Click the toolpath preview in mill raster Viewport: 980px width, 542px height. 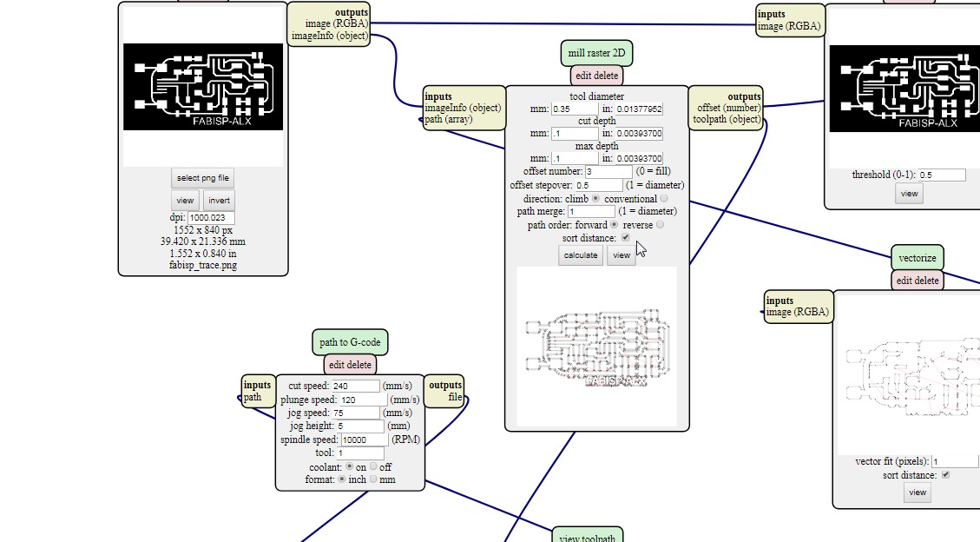597,347
